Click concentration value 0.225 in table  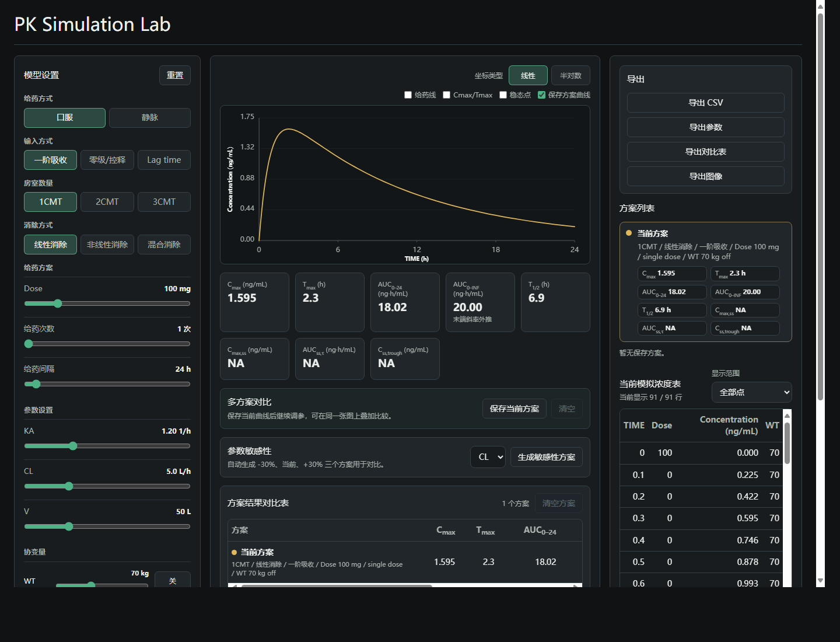pos(747,475)
